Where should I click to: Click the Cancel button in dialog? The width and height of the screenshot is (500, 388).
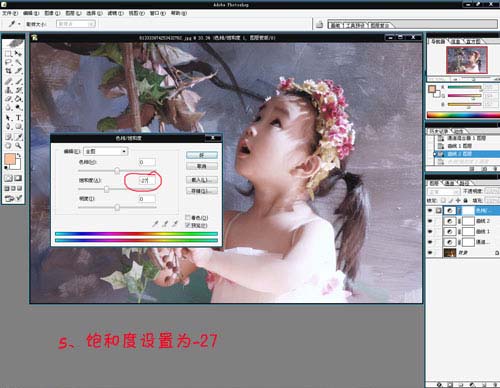[202, 166]
